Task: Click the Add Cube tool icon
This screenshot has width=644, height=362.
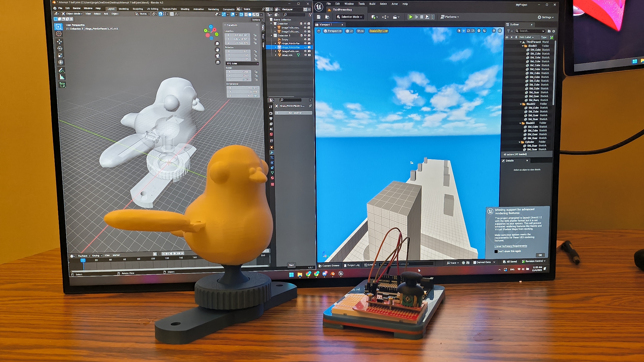Action: coord(62,85)
